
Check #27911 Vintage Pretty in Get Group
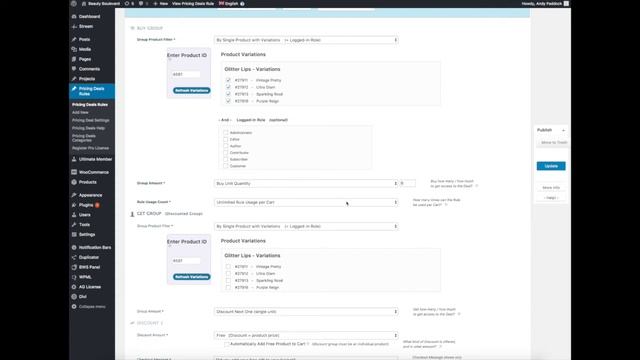[228, 267]
